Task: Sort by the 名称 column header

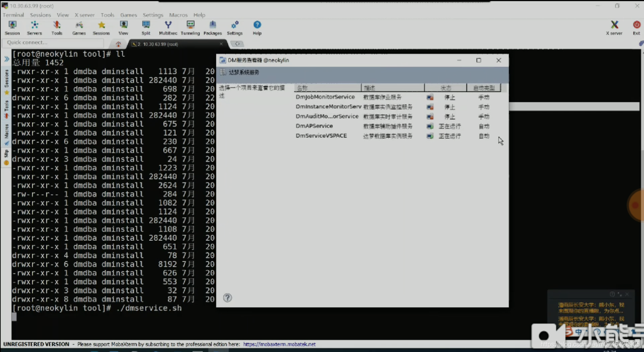Action: click(x=328, y=88)
